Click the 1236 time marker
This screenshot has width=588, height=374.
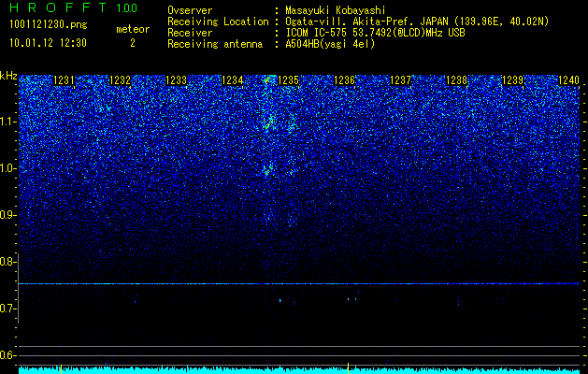point(344,80)
